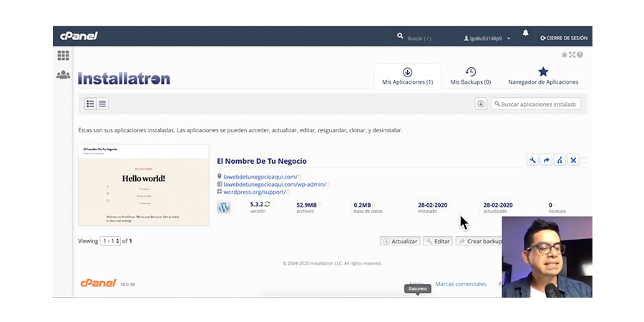Image resolution: width=644 pixels, height=322 pixels.
Task: Click the X uninstall icon for El Nombre De Tu Negocio
Action: click(x=573, y=160)
